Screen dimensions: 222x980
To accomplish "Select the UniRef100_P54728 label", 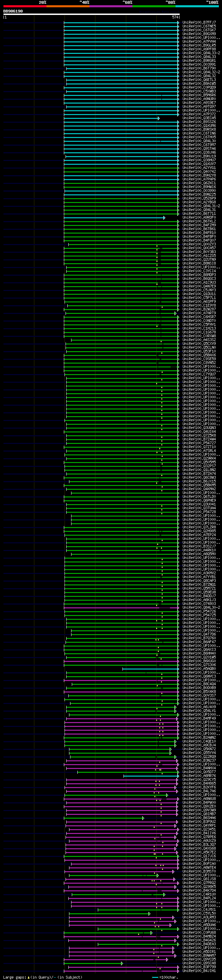I will (199, 512).
